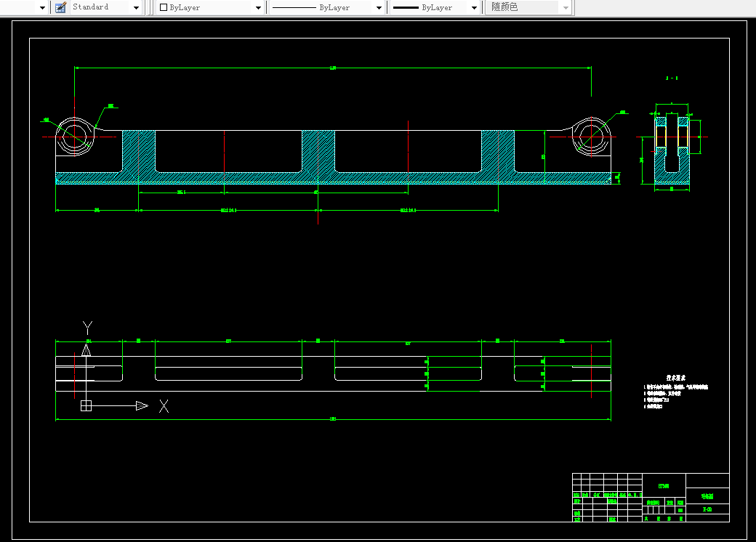Expand the leftmost cut-off style dropdown arrow
The image size is (756, 542).
pyautogui.click(x=42, y=8)
